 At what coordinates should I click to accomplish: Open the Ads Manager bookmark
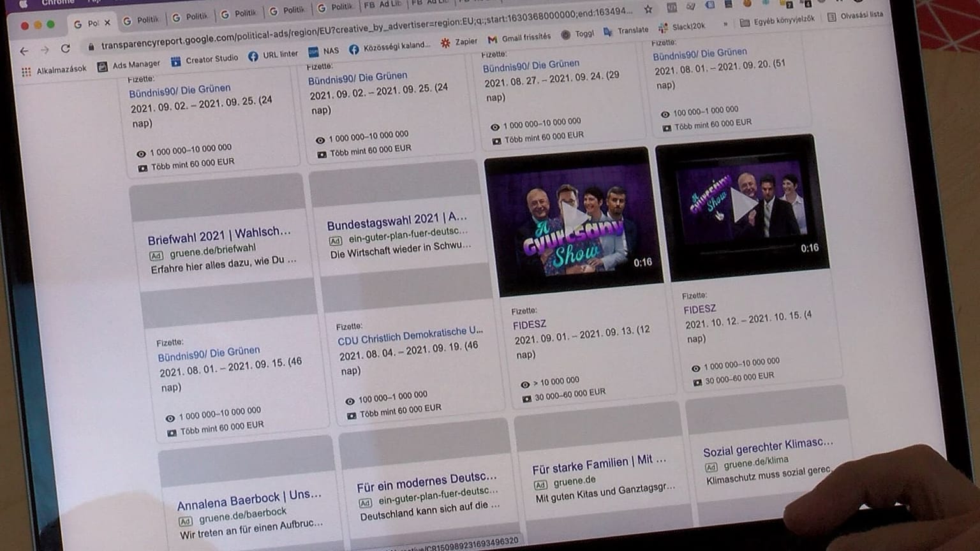129,65
